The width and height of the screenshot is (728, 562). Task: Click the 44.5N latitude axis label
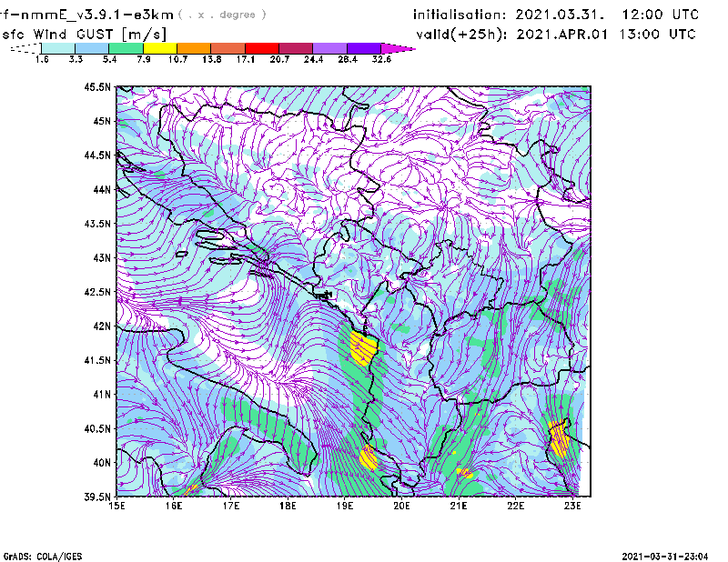pos(98,155)
